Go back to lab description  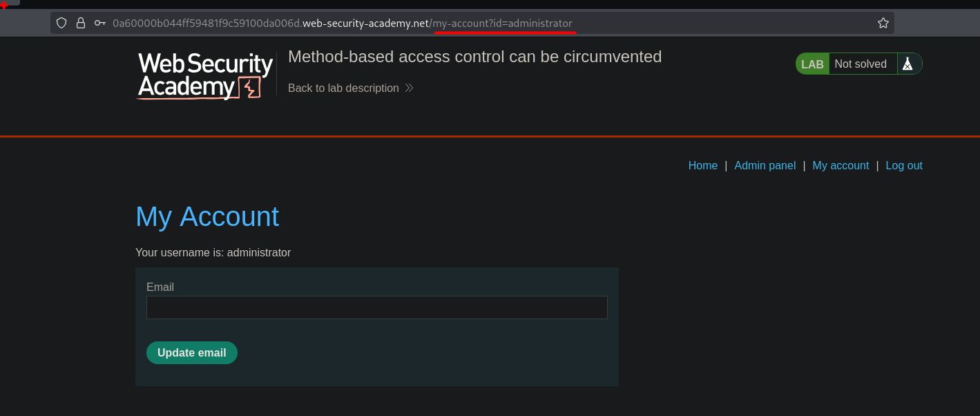343,88
